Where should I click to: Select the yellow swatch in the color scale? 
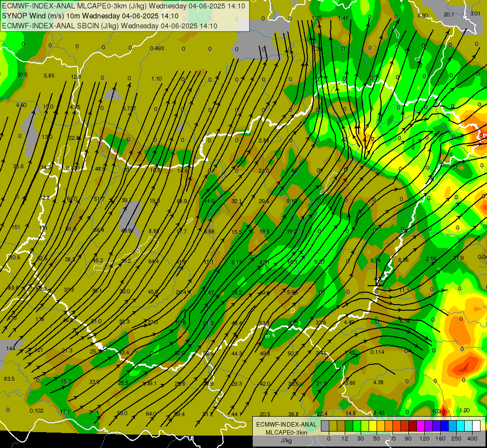pyautogui.click(x=373, y=426)
